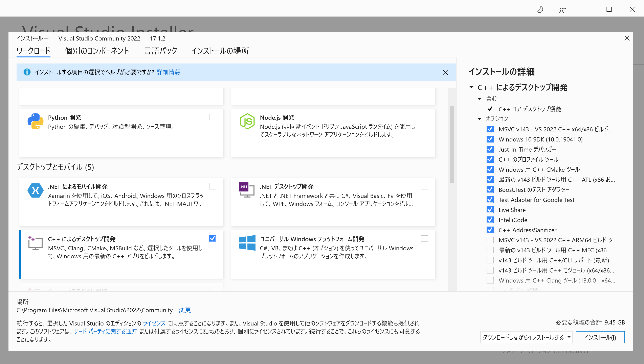
Task: Click the .NET desktop development icon
Action: [247, 190]
